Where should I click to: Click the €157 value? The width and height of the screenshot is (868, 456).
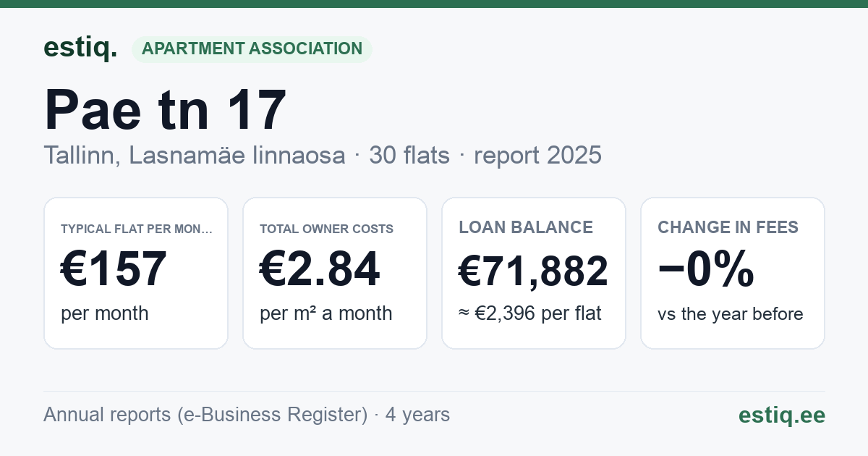[114, 269]
